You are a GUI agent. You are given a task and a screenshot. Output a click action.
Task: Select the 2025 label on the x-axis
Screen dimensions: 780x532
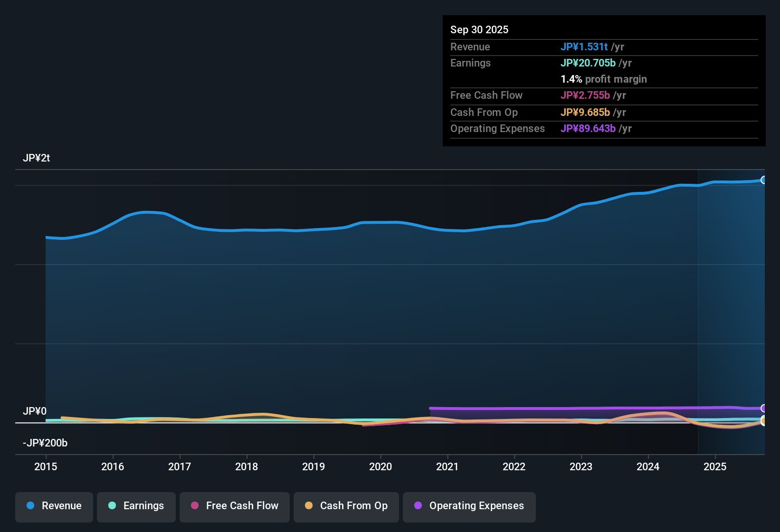[715, 467]
